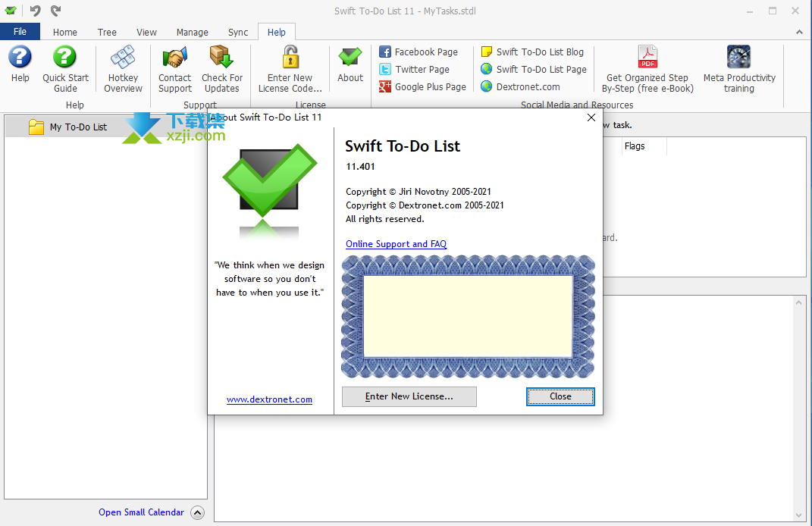Minimize the Swift To-Do List window
The image size is (812, 526).
click(750, 11)
